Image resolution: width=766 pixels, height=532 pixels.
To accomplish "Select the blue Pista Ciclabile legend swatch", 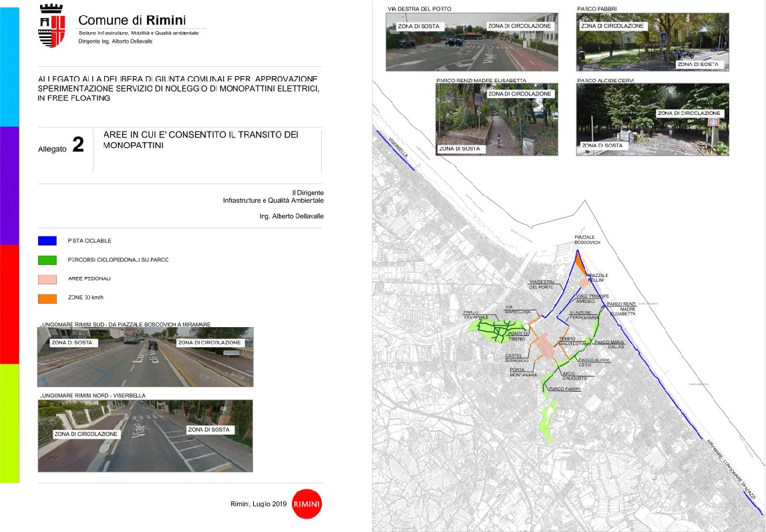I will pyautogui.click(x=47, y=240).
